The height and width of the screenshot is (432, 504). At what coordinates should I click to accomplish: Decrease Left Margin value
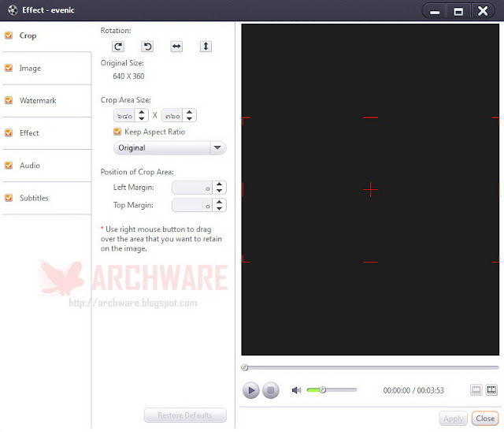coord(219,191)
